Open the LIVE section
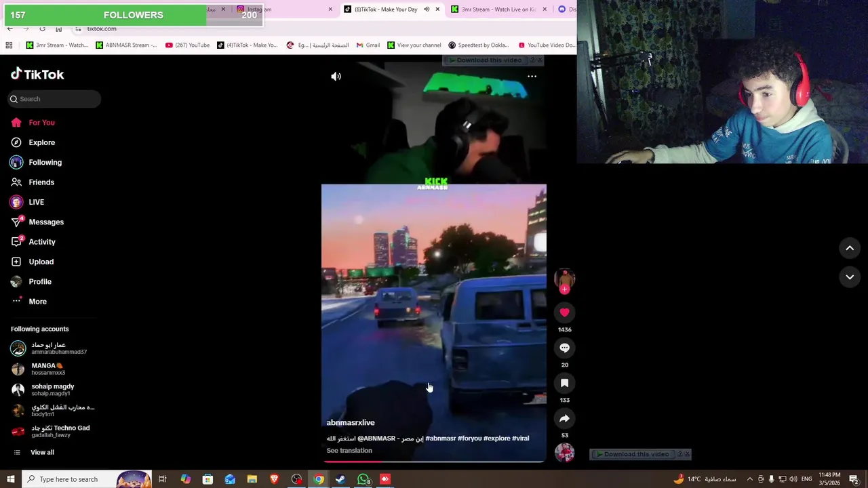 point(27,202)
